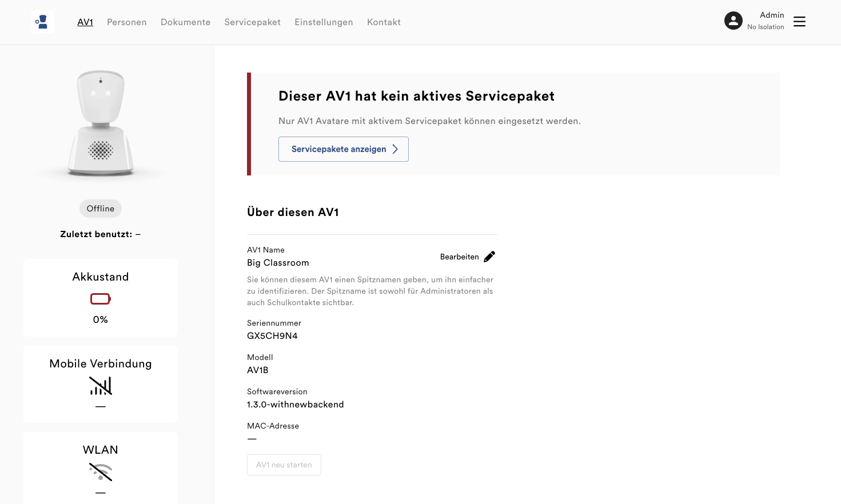Open the AV1 navigation tab
This screenshot has width=841, height=504.
(x=85, y=22)
